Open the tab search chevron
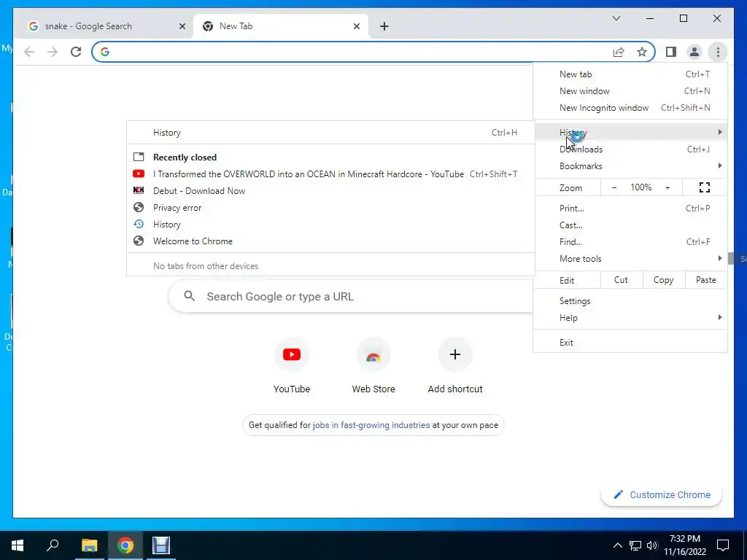The height and width of the screenshot is (560, 747). coord(616,18)
